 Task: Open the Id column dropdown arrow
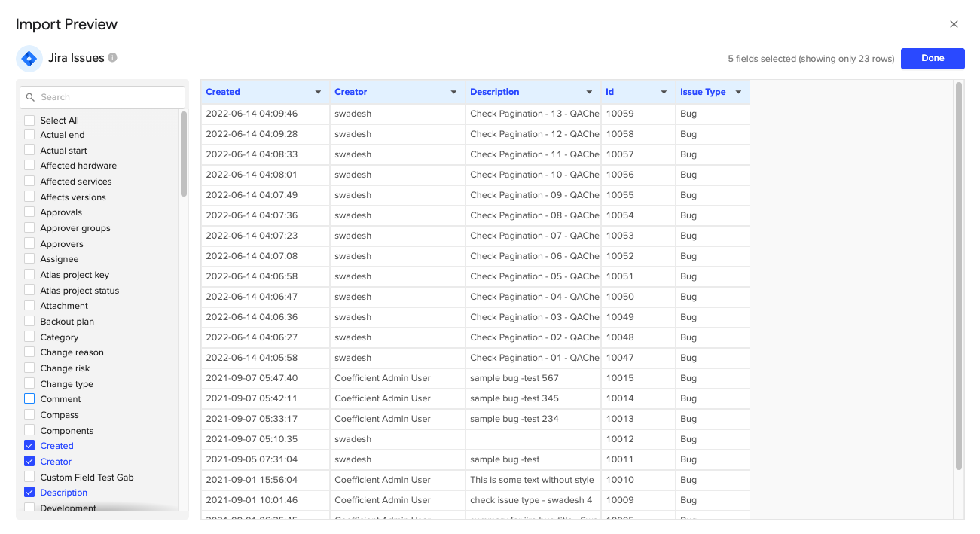coord(663,91)
